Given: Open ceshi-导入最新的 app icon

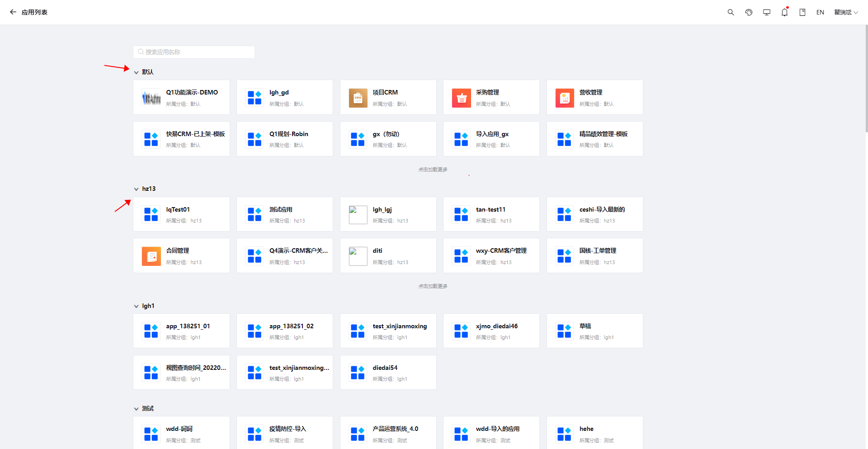Looking at the screenshot, I should tap(565, 214).
